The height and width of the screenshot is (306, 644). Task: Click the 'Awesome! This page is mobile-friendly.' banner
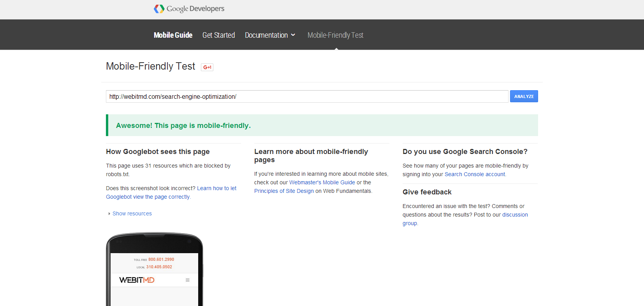pyautogui.click(x=322, y=125)
